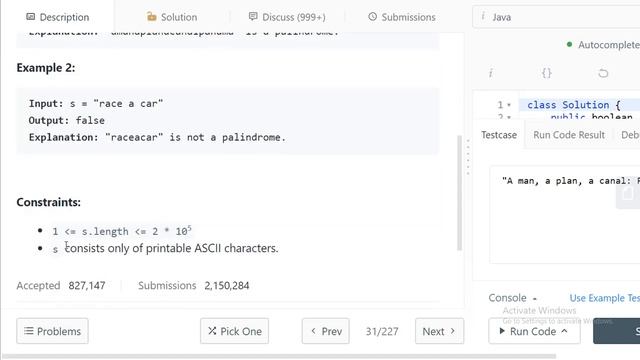The image size is (640, 360).
Task: Click the Submissions tab clock icon
Action: pyautogui.click(x=372, y=17)
